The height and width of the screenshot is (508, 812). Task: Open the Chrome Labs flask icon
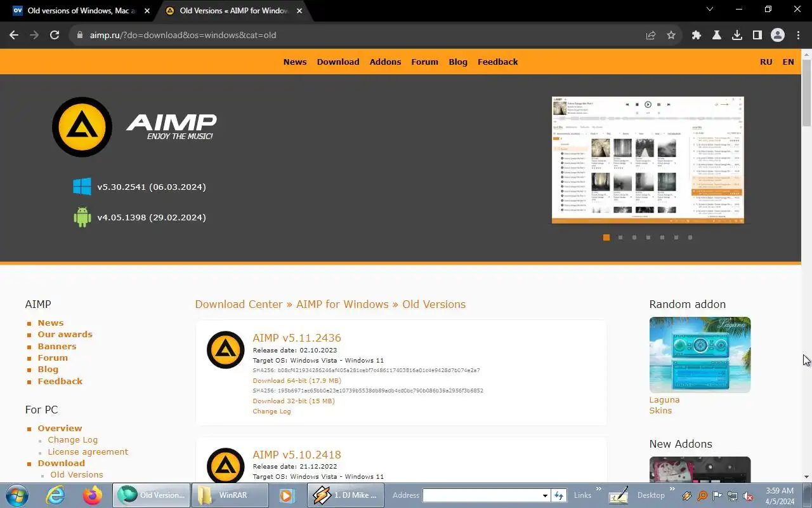717,36
